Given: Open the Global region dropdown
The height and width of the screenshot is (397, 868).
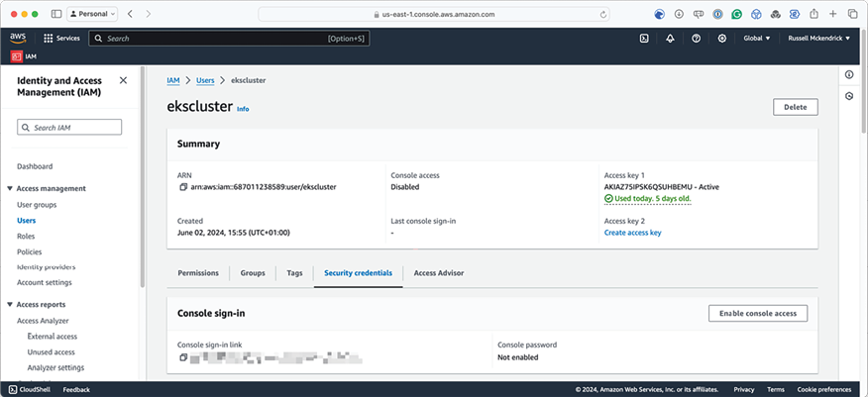Looking at the screenshot, I should coord(757,39).
